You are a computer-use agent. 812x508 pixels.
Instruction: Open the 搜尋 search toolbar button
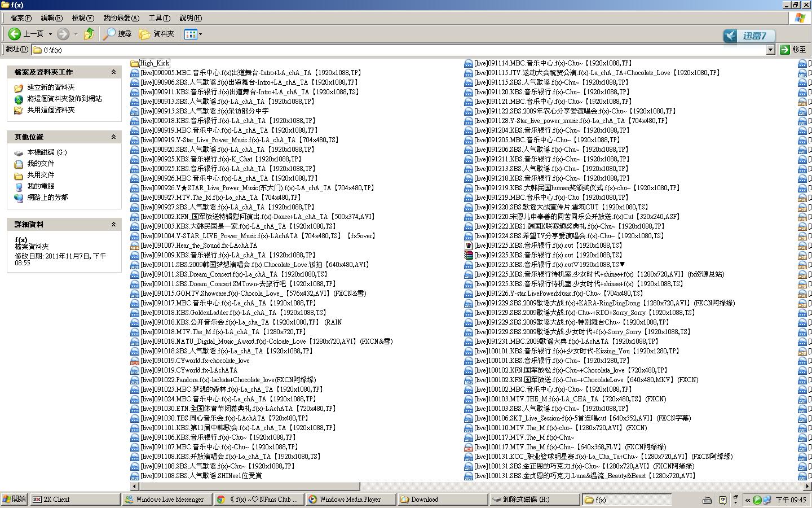[117, 34]
